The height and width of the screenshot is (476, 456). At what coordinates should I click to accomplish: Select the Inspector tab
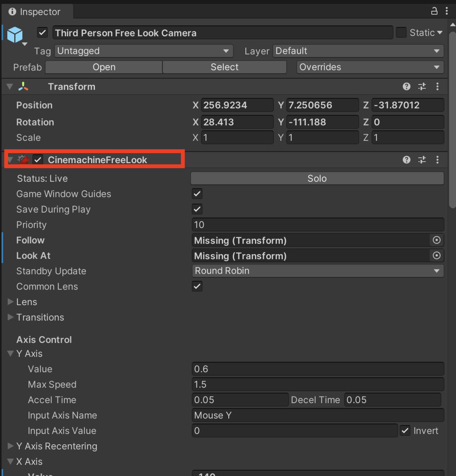(37, 12)
